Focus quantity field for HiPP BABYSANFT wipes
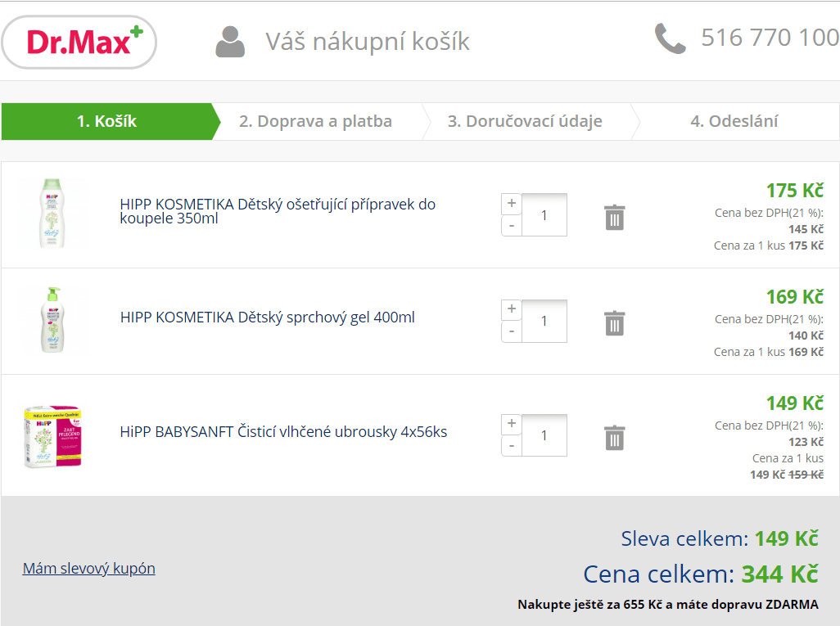Viewport: 840px width, 626px height. coord(544,435)
